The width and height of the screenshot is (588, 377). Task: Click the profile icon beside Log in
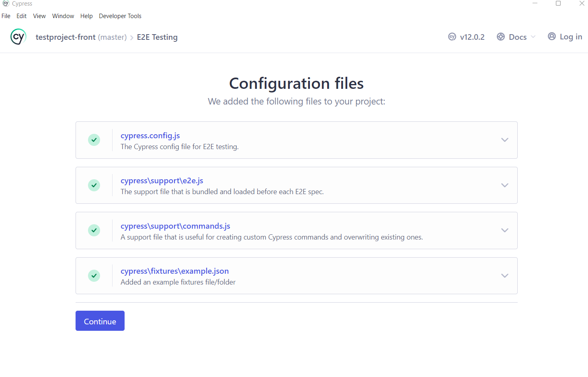551,36
